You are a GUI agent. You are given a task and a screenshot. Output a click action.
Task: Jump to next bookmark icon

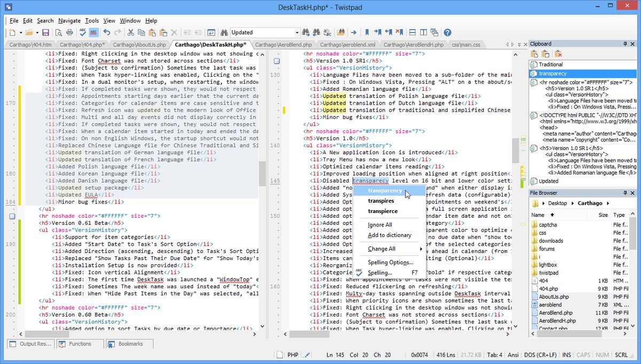[379, 32]
